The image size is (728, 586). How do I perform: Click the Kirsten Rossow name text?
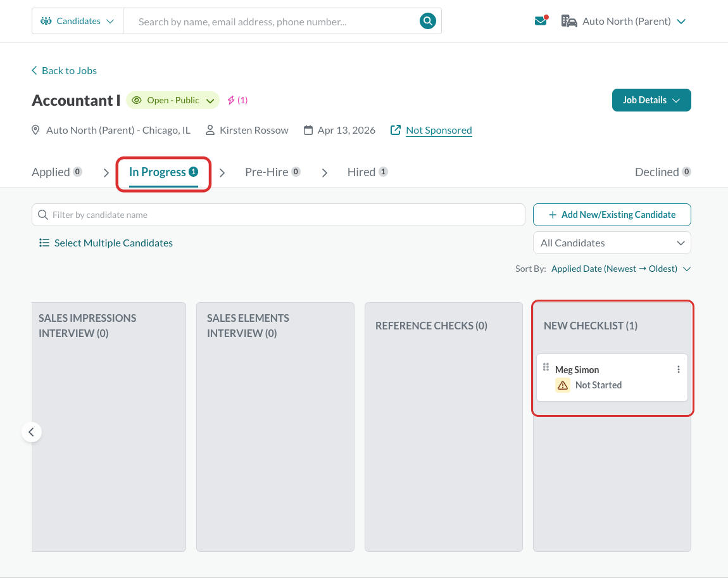254,130
